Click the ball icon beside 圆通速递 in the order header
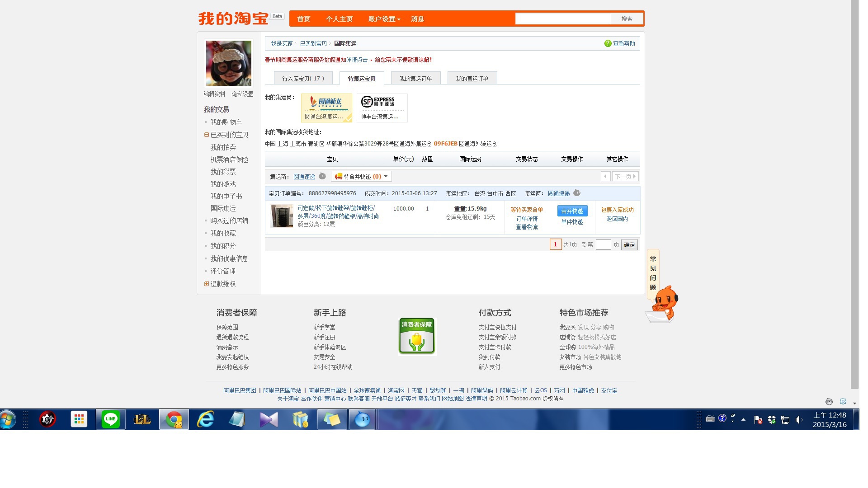 [x=577, y=193]
